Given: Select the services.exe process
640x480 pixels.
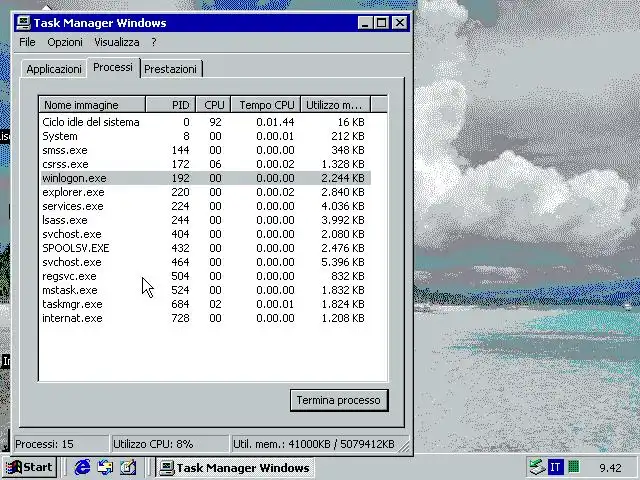Looking at the screenshot, I should (x=205, y=206).
